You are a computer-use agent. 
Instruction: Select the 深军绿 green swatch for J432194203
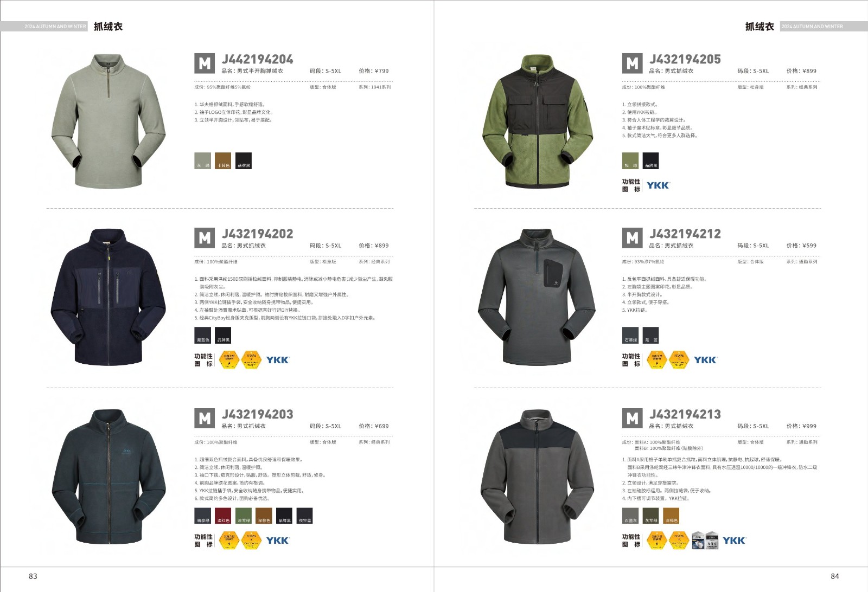244,516
